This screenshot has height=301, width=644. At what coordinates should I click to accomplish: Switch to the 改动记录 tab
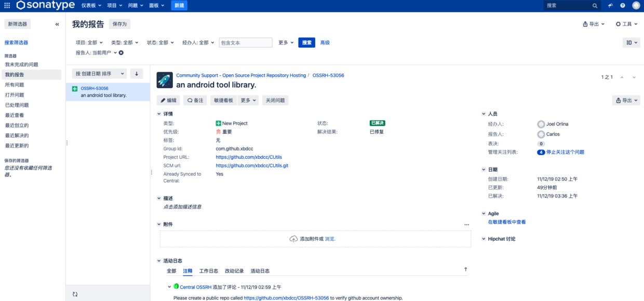coord(234,271)
